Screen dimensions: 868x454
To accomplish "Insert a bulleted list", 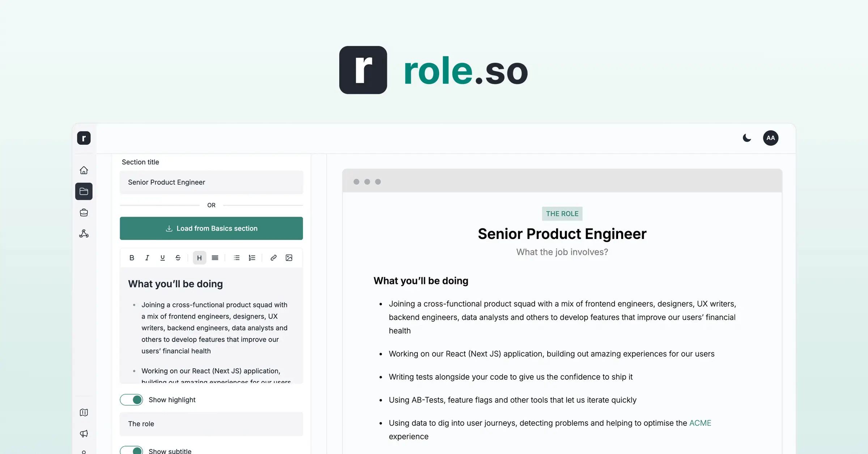I will coord(237,258).
